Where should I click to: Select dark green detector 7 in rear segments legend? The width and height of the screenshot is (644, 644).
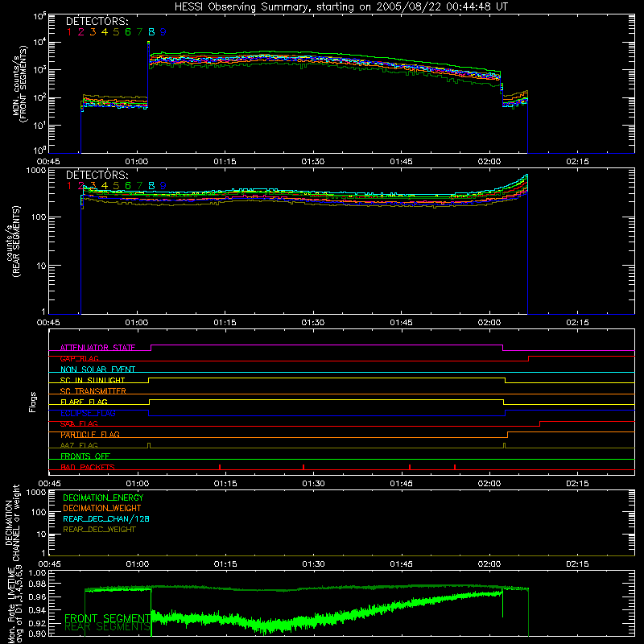[139, 186]
